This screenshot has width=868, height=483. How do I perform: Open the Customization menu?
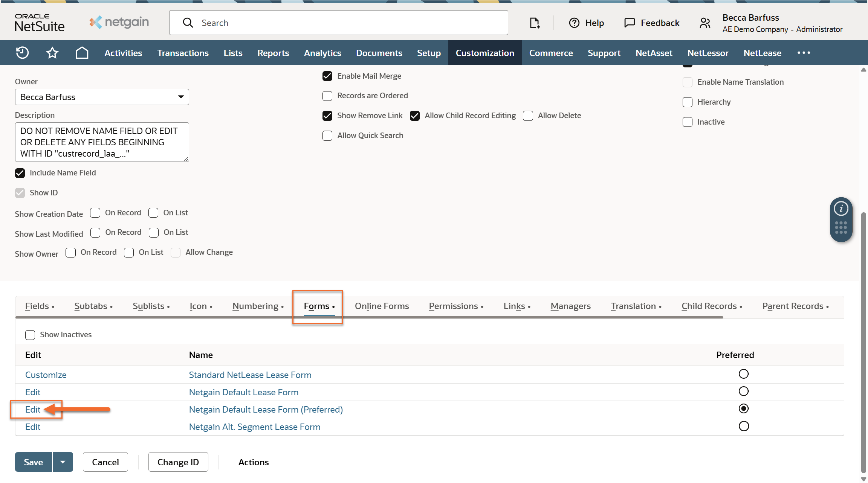pyautogui.click(x=484, y=53)
